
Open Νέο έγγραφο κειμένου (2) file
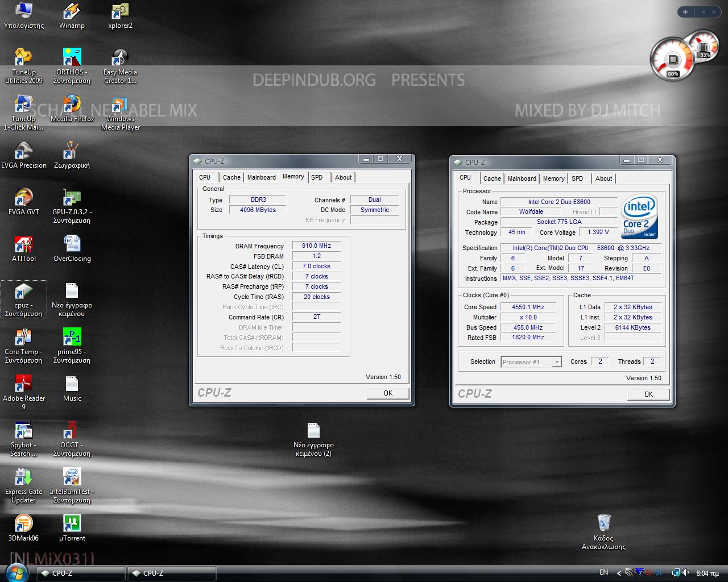click(313, 439)
